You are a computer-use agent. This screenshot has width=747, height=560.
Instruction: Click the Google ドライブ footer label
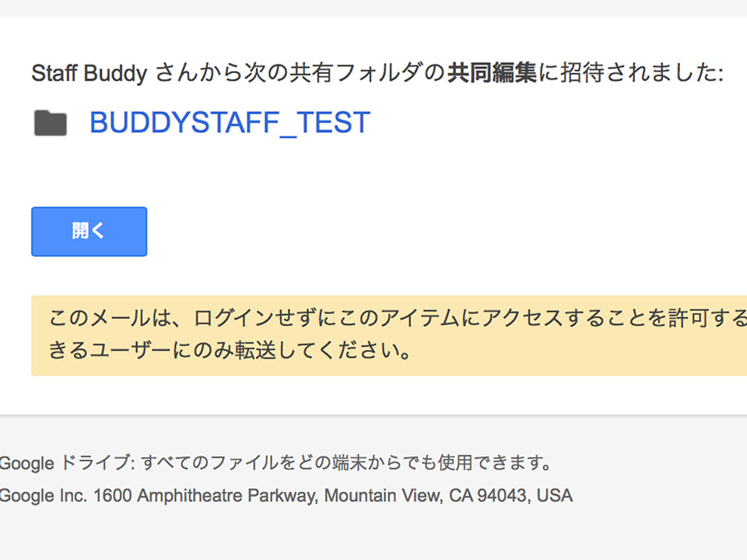(x=65, y=463)
